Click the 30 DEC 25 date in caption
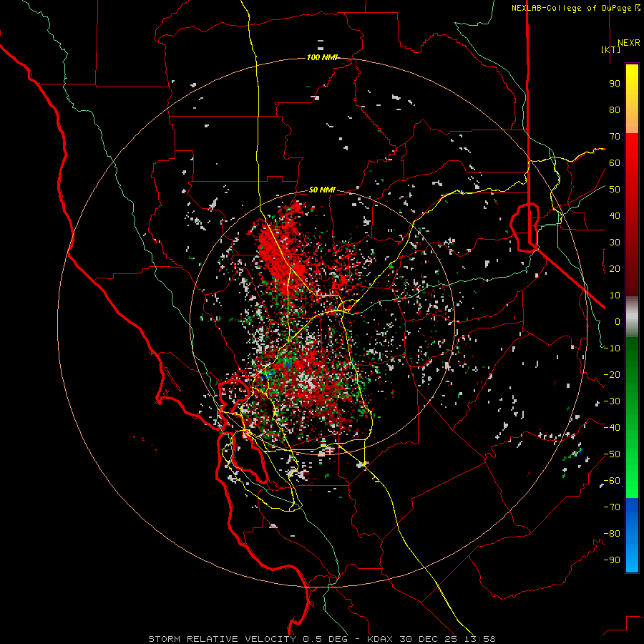644x644 pixels. tap(429, 639)
